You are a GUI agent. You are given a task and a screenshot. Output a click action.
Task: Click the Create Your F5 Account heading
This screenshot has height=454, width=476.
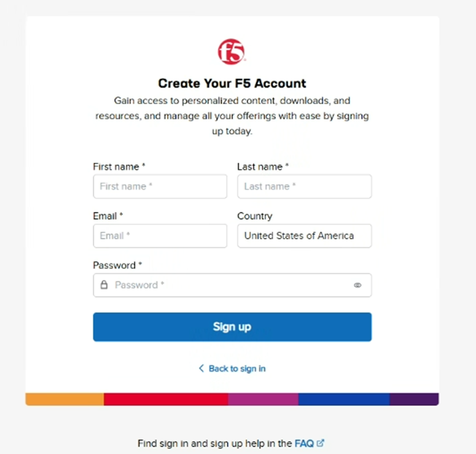[x=232, y=83]
